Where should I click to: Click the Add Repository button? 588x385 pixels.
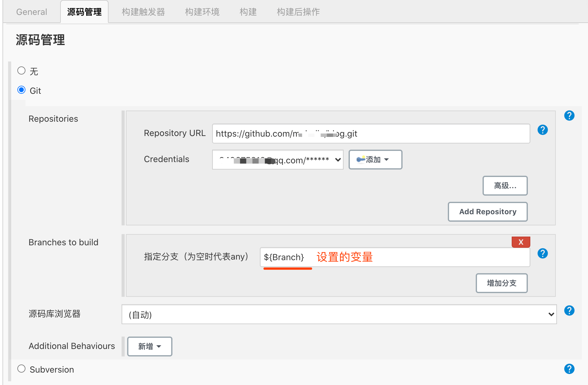click(x=488, y=211)
